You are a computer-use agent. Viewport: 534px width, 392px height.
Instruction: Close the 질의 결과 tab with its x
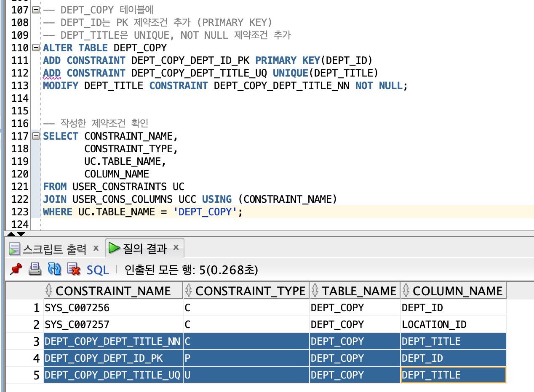pos(176,247)
